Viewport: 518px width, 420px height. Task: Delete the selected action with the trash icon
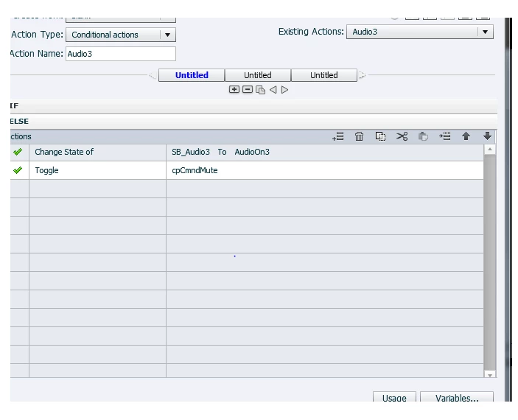(x=359, y=136)
